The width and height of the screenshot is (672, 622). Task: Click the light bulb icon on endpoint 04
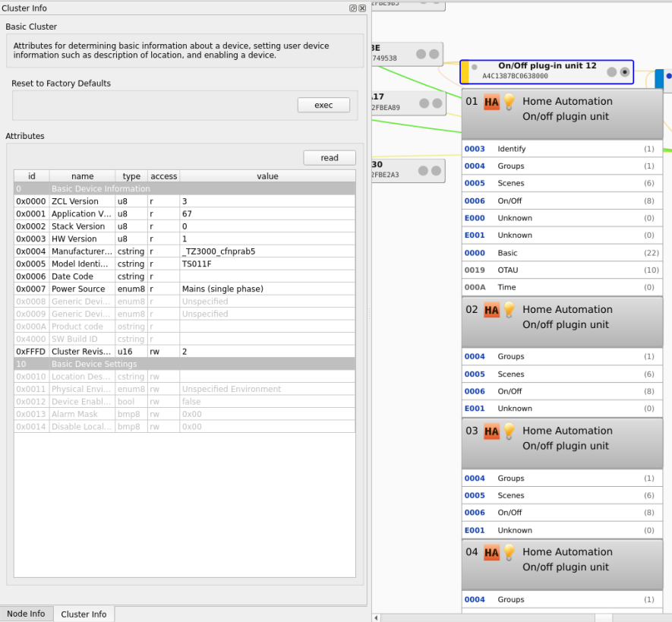pyautogui.click(x=510, y=553)
